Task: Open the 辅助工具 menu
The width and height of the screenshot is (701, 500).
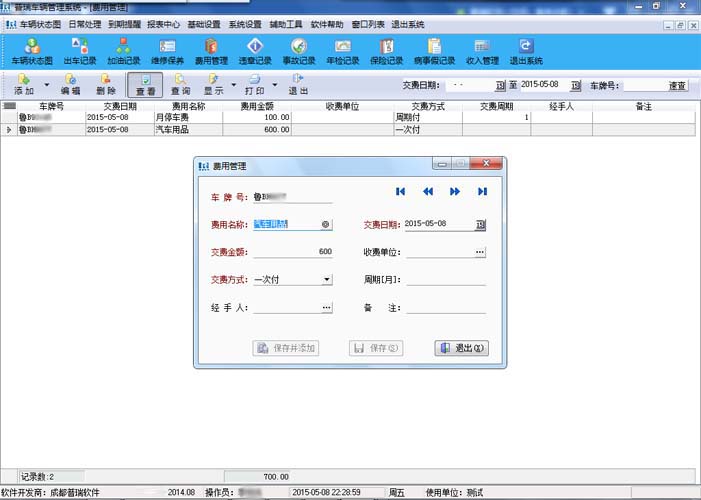Action: (286, 25)
